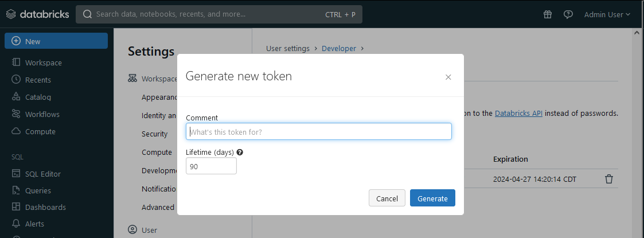Click the Lifetime help question mark icon
Viewport: 644px width, 238px height.
pyautogui.click(x=240, y=153)
